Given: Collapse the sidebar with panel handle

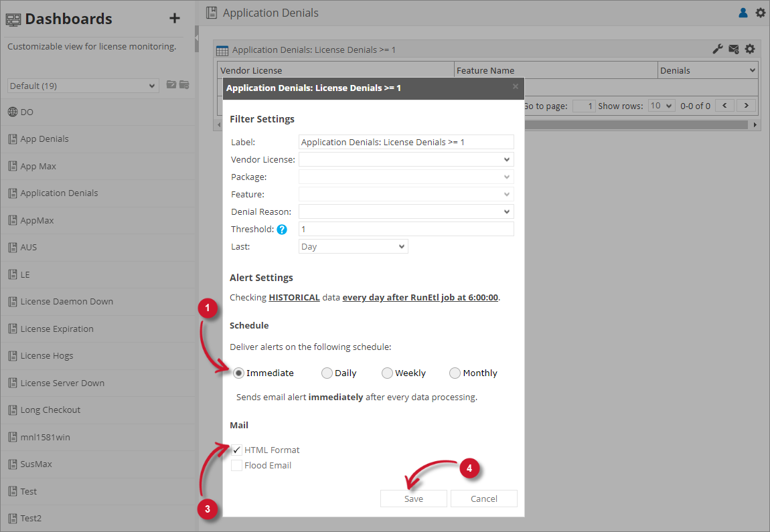Looking at the screenshot, I should pos(197,37).
